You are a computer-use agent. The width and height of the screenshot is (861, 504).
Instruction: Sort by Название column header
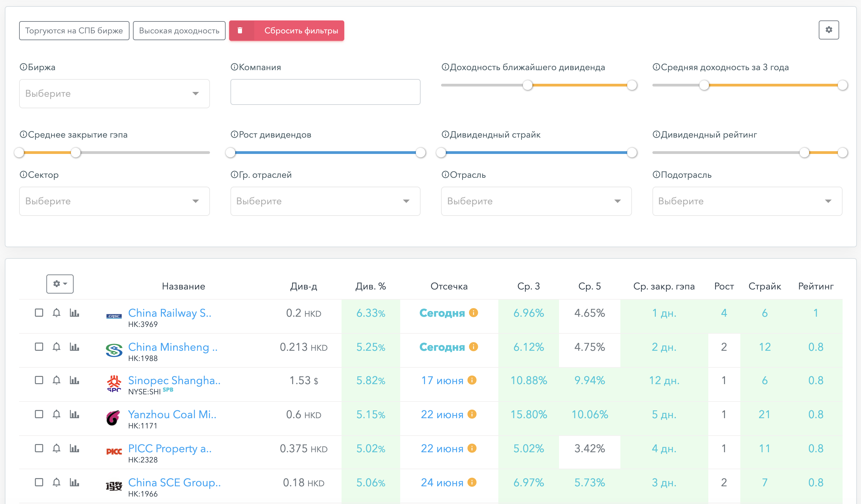coord(183,286)
